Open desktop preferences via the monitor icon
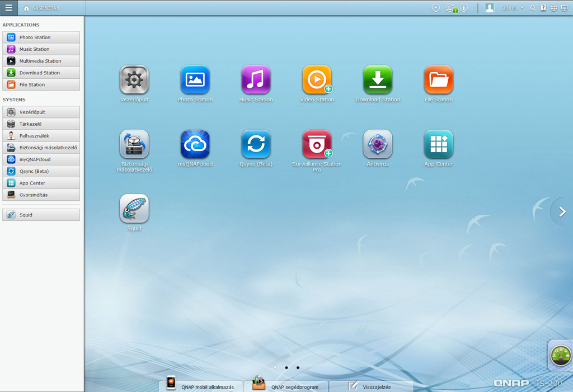This screenshot has width=573, height=392. click(x=565, y=8)
